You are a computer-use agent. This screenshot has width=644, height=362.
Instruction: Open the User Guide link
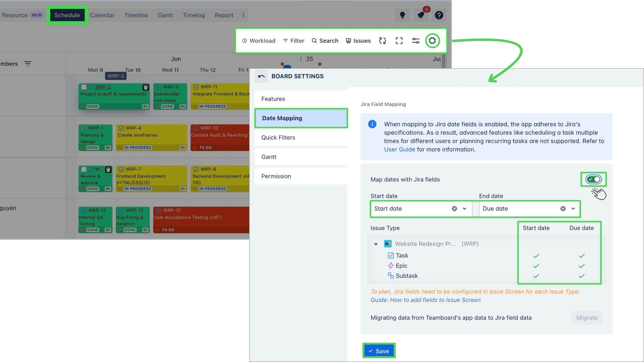pos(399,149)
